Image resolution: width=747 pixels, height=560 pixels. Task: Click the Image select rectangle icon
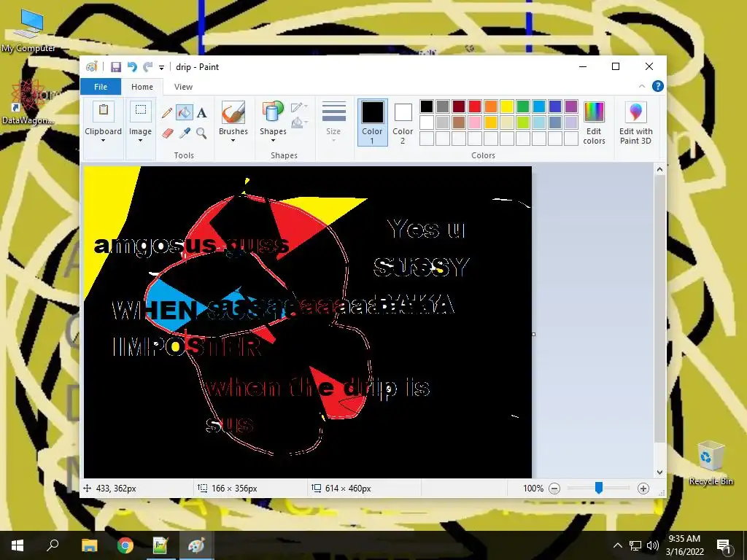click(x=141, y=112)
